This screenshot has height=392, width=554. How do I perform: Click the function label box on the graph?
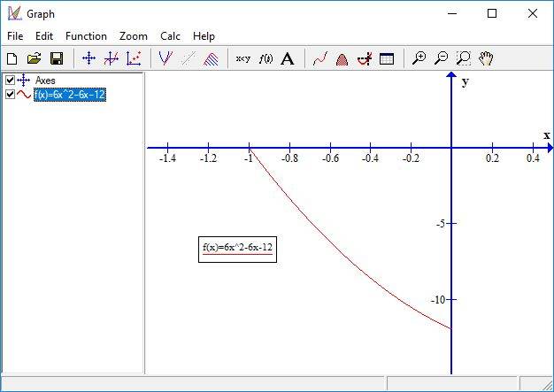click(237, 249)
